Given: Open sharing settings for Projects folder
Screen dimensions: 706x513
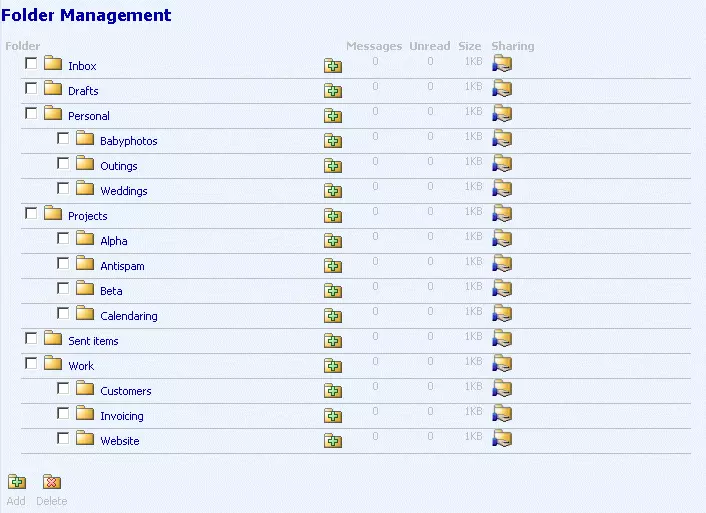Looking at the screenshot, I should click(x=502, y=215).
